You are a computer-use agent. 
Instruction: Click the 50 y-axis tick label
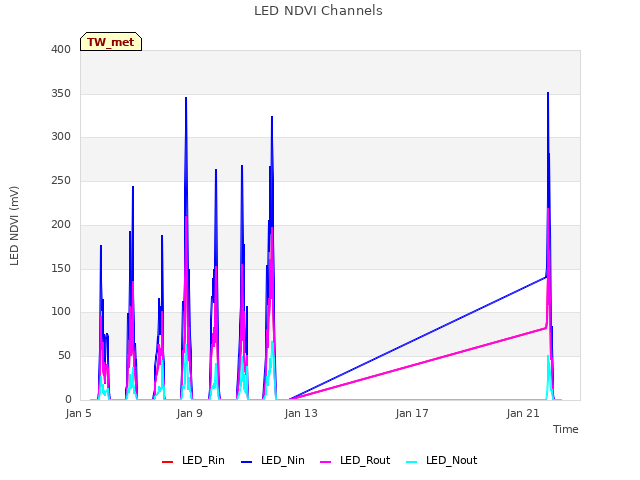tap(64, 356)
